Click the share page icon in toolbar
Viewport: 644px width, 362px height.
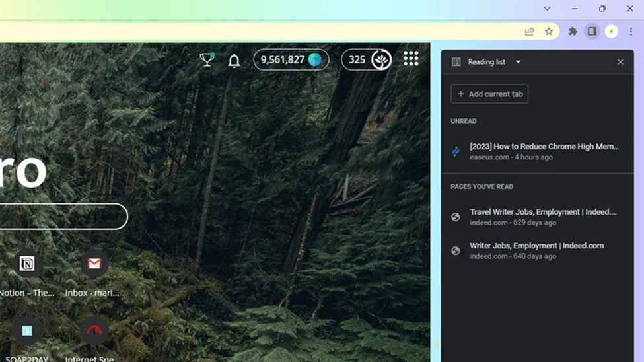point(529,32)
